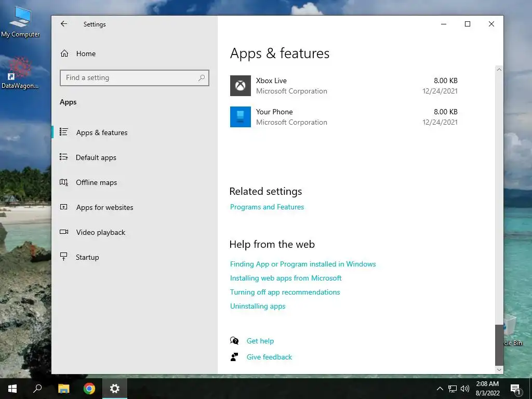Click the Give feedback person icon
The width and height of the screenshot is (532, 399).
pyautogui.click(x=234, y=357)
